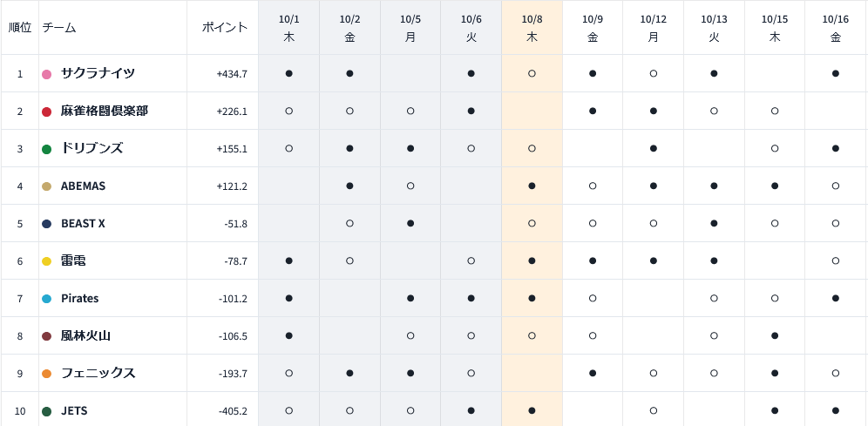Screen dimensions: 868x426
Task: Click 麻雀格闘倶楽部 filled marker on 10/6
Action: pyautogui.click(x=471, y=111)
